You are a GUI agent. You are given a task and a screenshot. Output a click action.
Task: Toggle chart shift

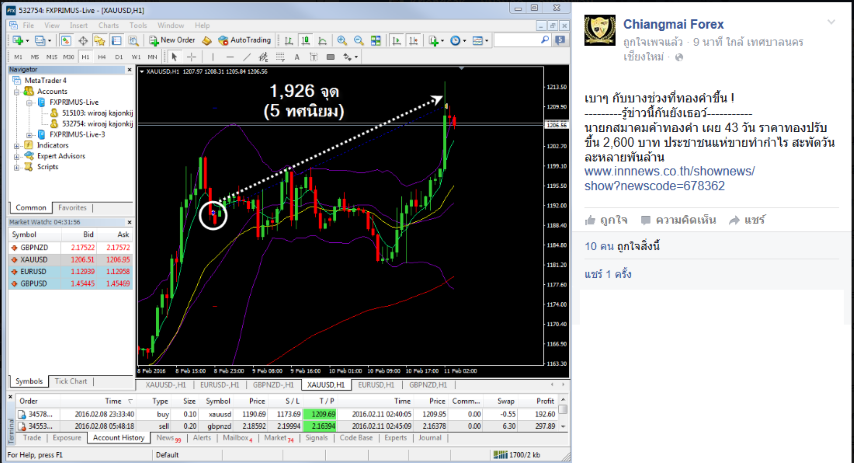pos(413,40)
